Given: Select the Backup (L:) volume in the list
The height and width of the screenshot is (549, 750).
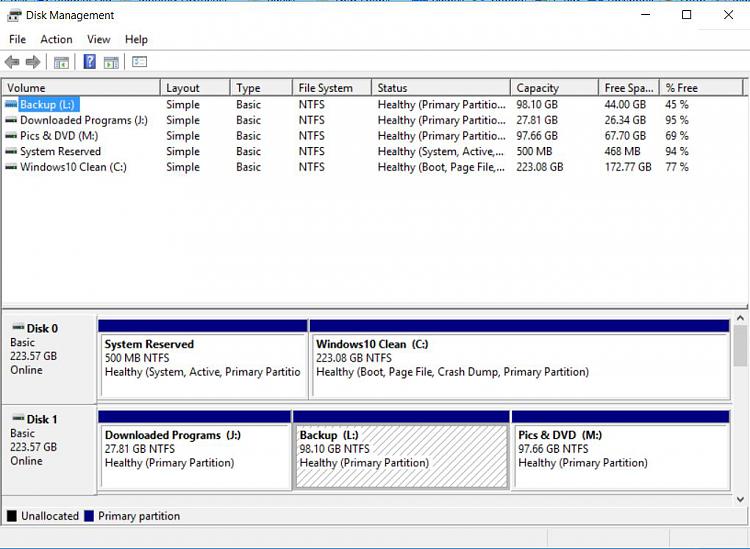Looking at the screenshot, I should coord(47,104).
